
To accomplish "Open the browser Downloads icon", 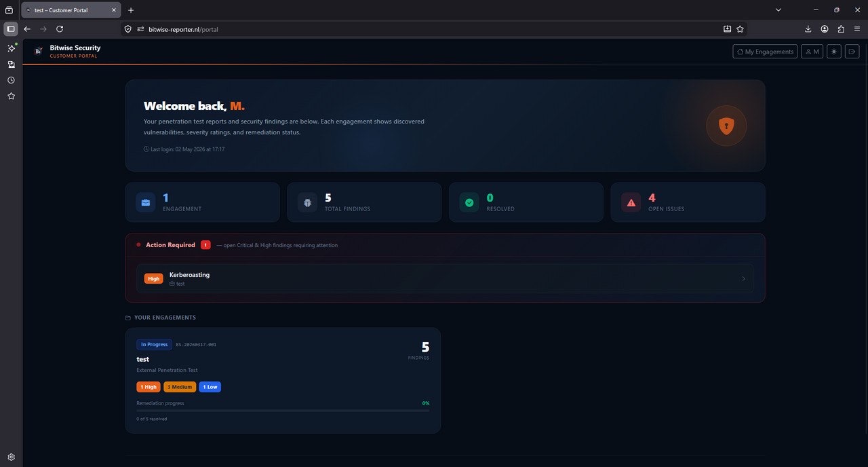I will (x=808, y=29).
